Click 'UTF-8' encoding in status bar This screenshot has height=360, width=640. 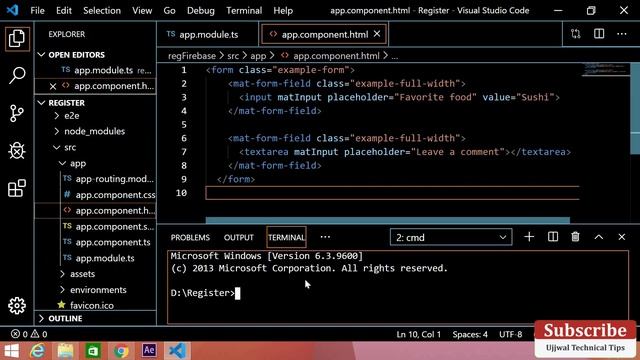pyautogui.click(x=510, y=334)
